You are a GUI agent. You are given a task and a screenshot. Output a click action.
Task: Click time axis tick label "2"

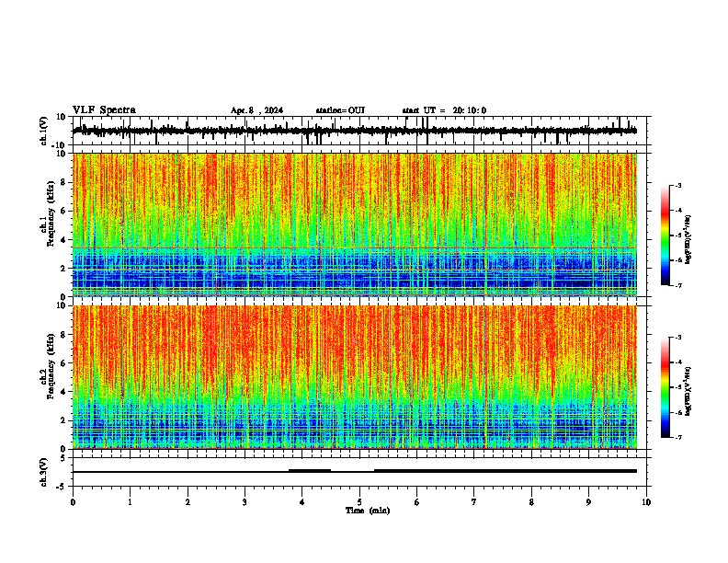tap(188, 502)
